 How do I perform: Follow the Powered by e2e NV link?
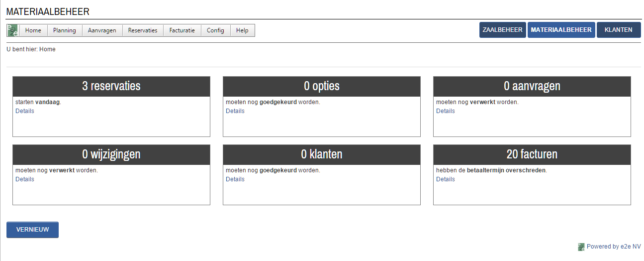(x=614, y=247)
